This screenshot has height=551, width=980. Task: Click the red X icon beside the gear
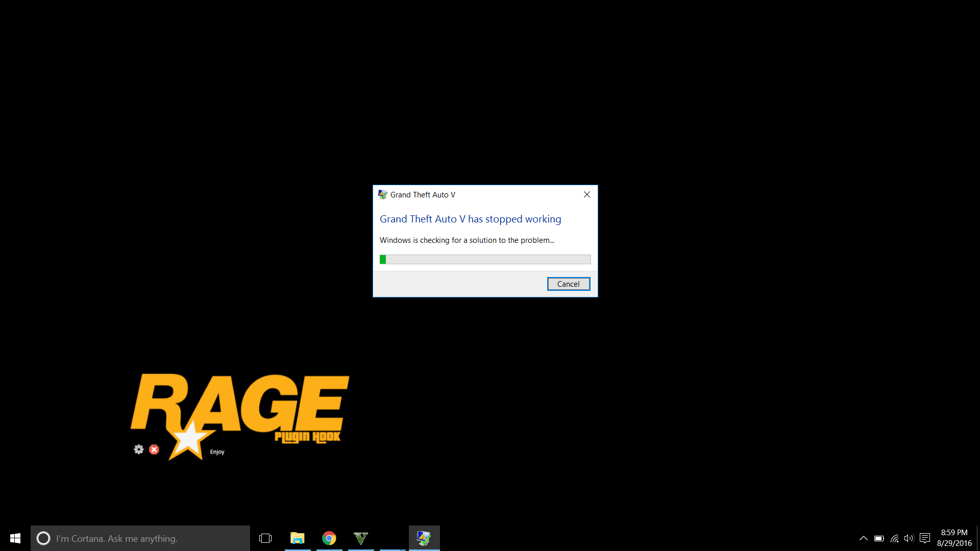click(154, 449)
